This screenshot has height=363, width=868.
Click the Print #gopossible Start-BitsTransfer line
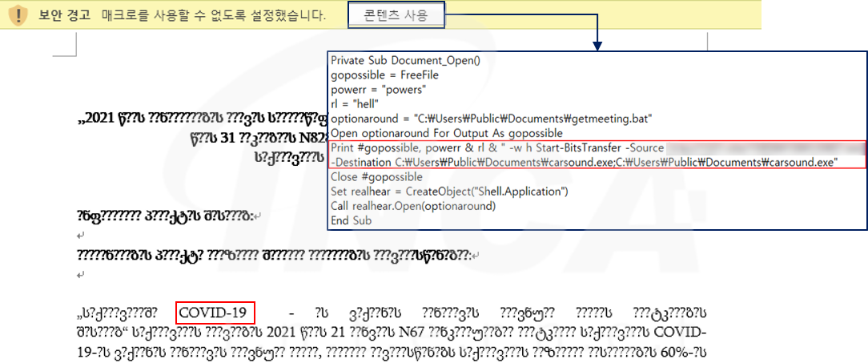pos(497,147)
